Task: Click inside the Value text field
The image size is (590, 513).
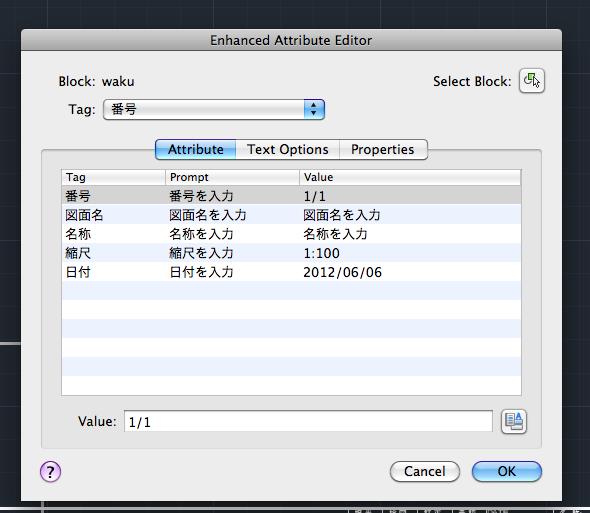Action: [308, 422]
